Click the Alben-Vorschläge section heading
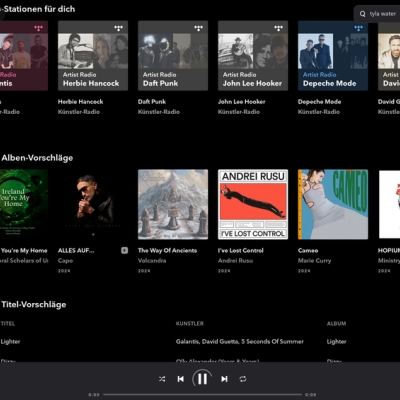Image resolution: width=400 pixels, height=400 pixels. click(x=37, y=158)
